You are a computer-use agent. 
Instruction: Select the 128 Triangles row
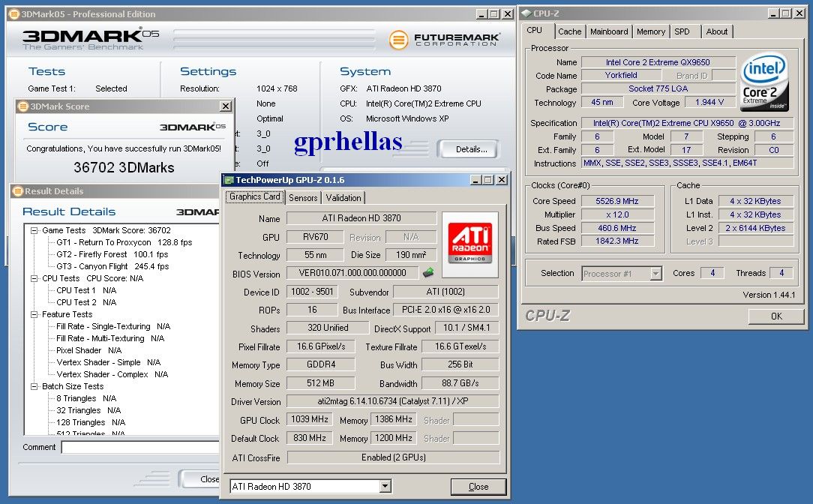point(91,422)
